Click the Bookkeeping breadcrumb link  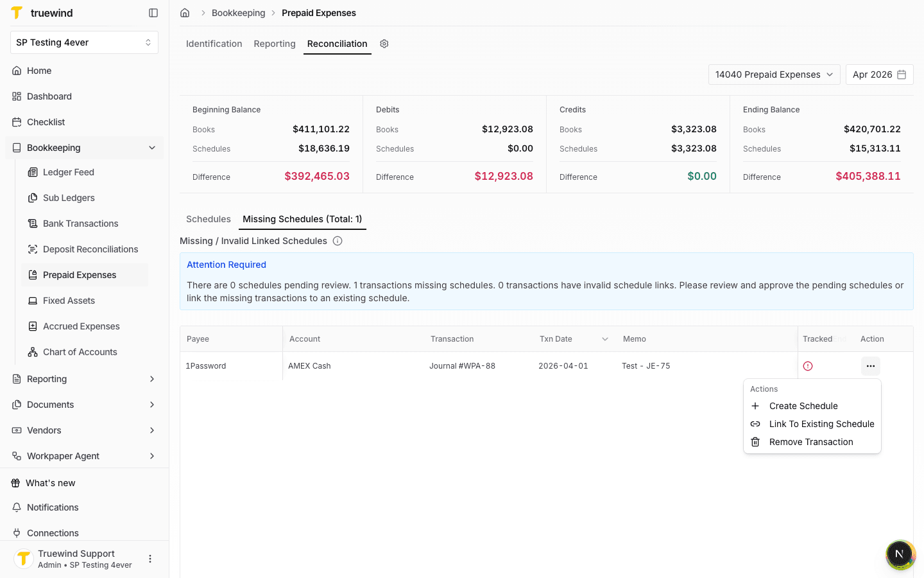coord(238,13)
